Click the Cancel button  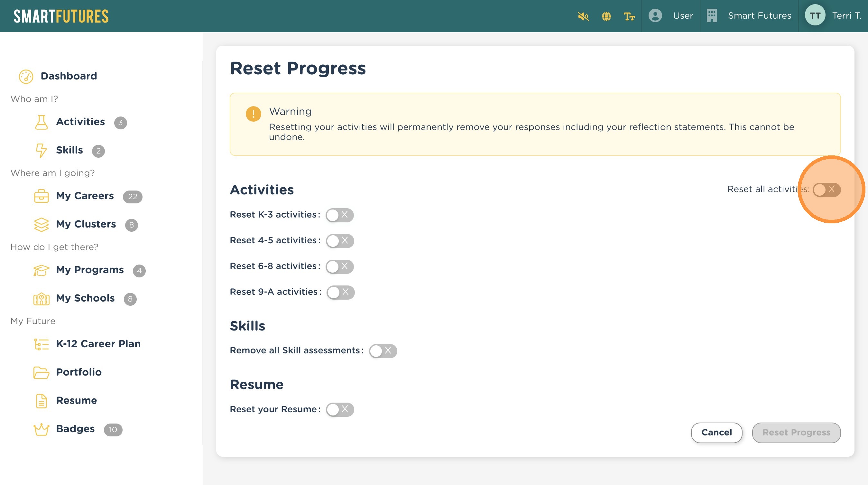pyautogui.click(x=716, y=433)
